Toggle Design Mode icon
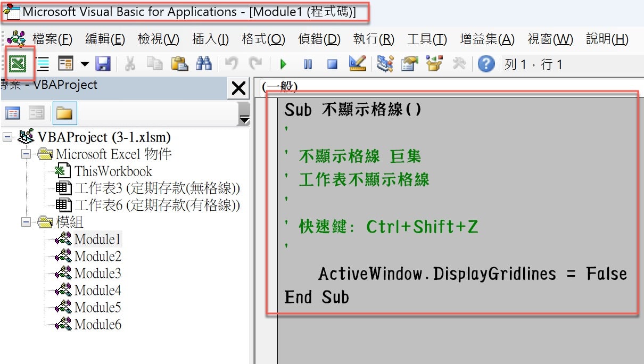 (357, 64)
